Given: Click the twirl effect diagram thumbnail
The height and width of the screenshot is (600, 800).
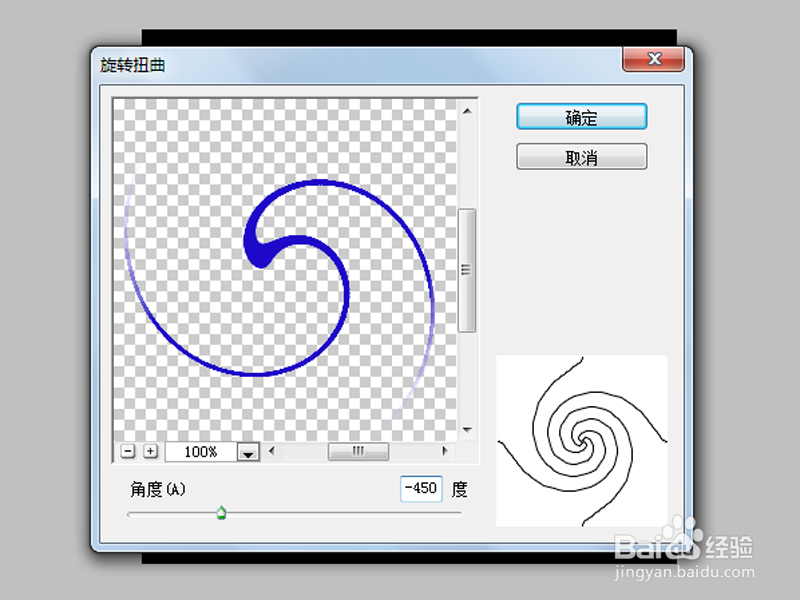Looking at the screenshot, I should click(x=582, y=441).
